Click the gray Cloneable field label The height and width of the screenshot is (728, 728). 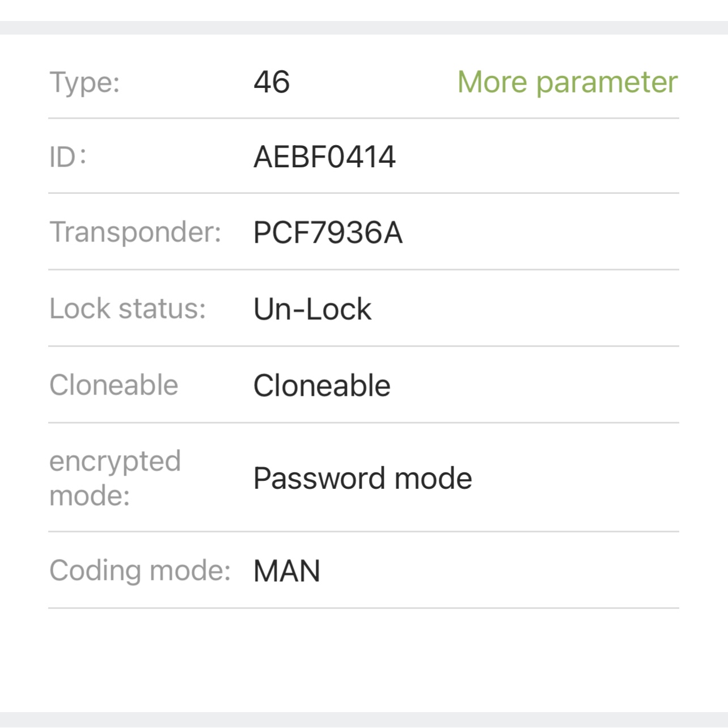[x=113, y=386]
